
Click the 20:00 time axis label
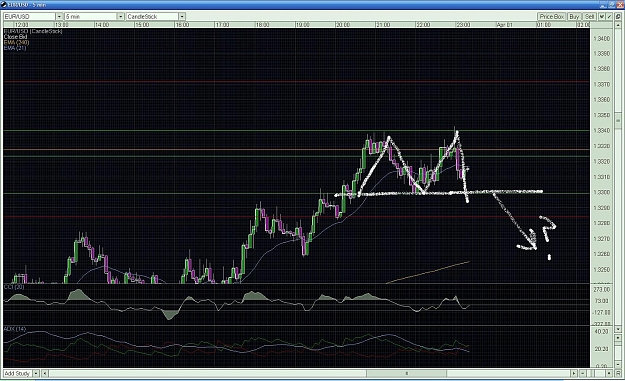pos(343,25)
